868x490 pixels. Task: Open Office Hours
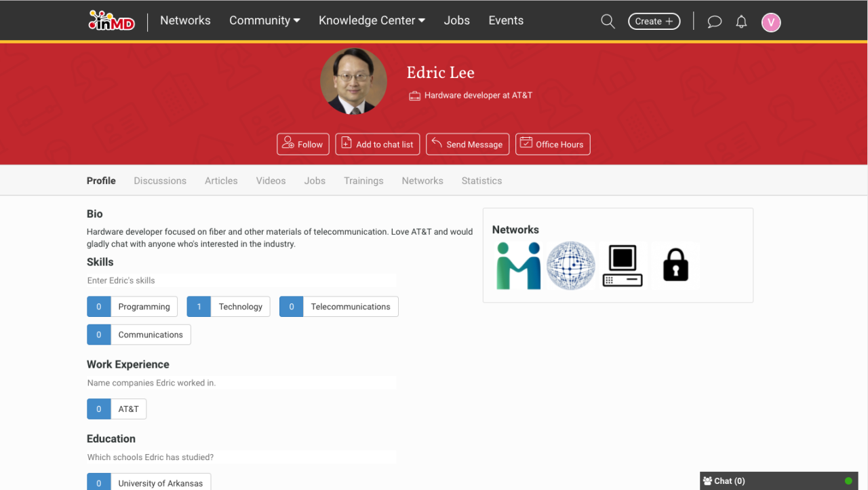tap(553, 144)
